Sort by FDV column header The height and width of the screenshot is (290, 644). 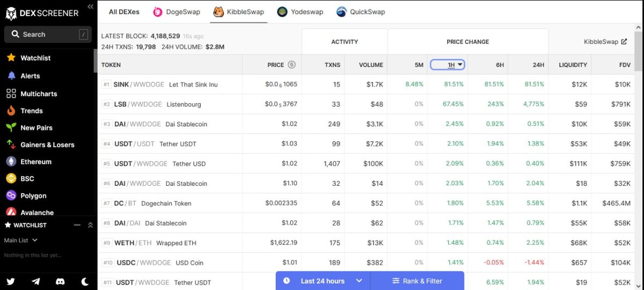coord(624,64)
